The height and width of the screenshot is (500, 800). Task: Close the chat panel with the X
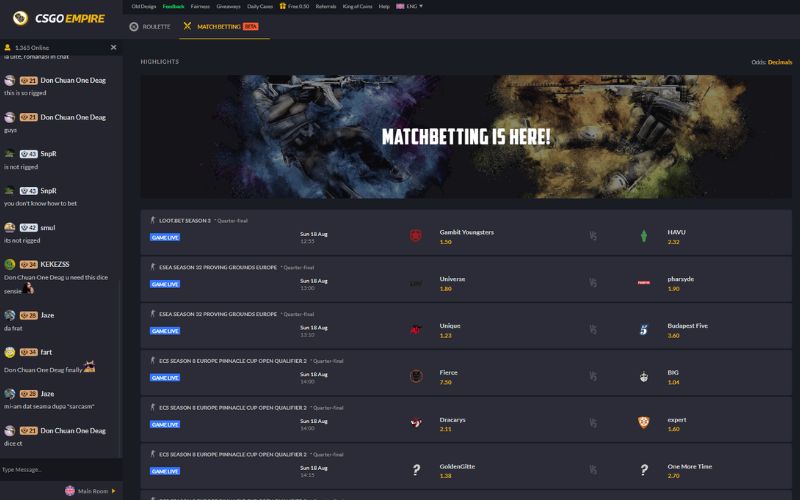pyautogui.click(x=113, y=47)
